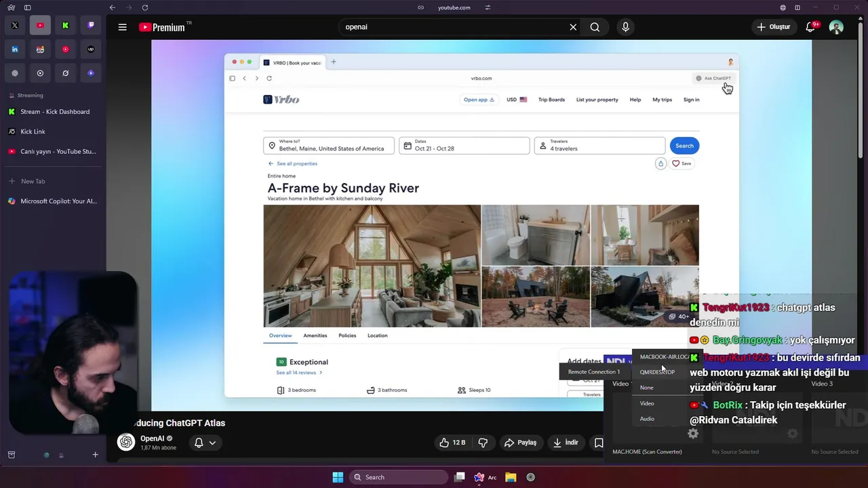The image size is (868, 488).
Task: Select MACBOOK-AIR.LOCAL in NDI source menu
Action: click(x=665, y=357)
